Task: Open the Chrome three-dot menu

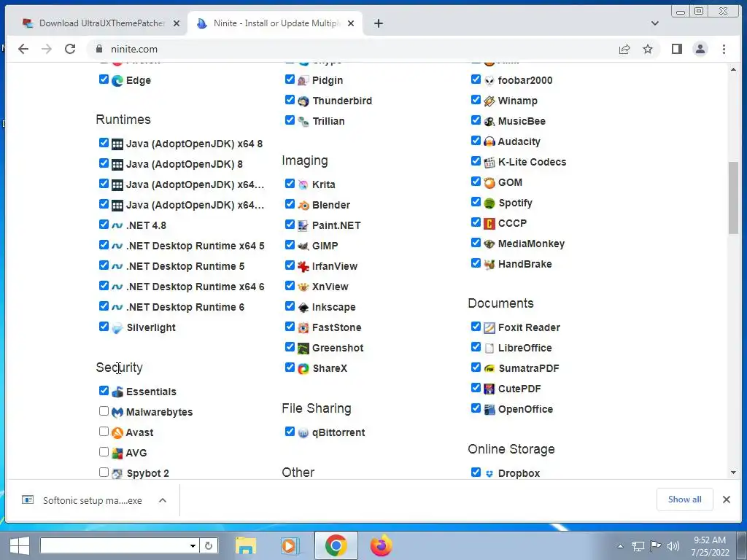Action: point(724,49)
